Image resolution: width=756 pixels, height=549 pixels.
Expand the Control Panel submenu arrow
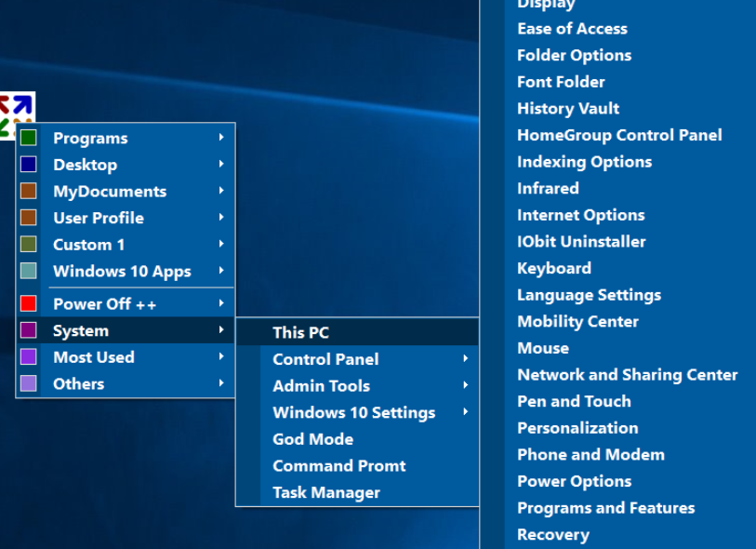pos(465,358)
